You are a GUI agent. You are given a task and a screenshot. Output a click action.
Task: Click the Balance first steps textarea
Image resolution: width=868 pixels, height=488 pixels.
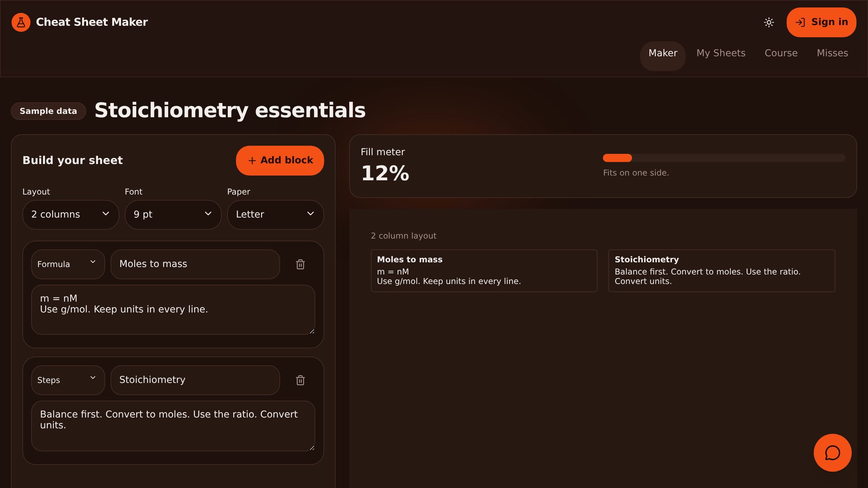click(x=173, y=426)
